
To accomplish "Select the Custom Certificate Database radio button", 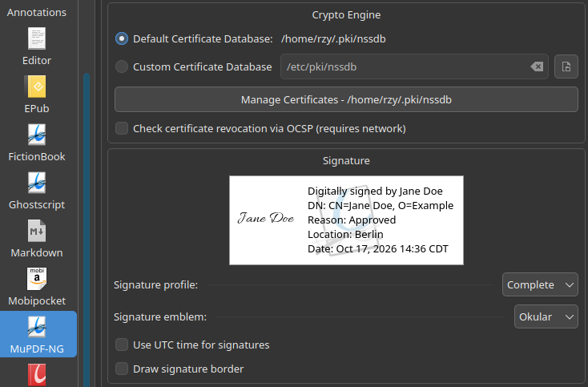I will pos(122,67).
